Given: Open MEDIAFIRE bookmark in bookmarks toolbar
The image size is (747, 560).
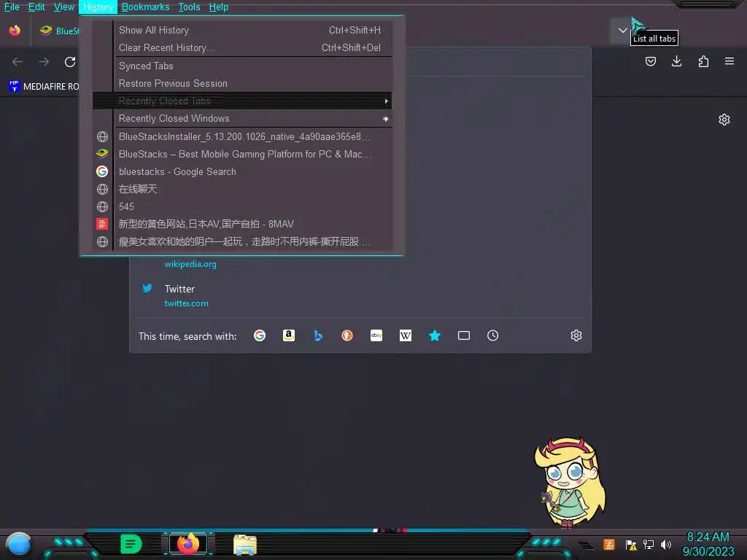Looking at the screenshot, I should (x=44, y=86).
